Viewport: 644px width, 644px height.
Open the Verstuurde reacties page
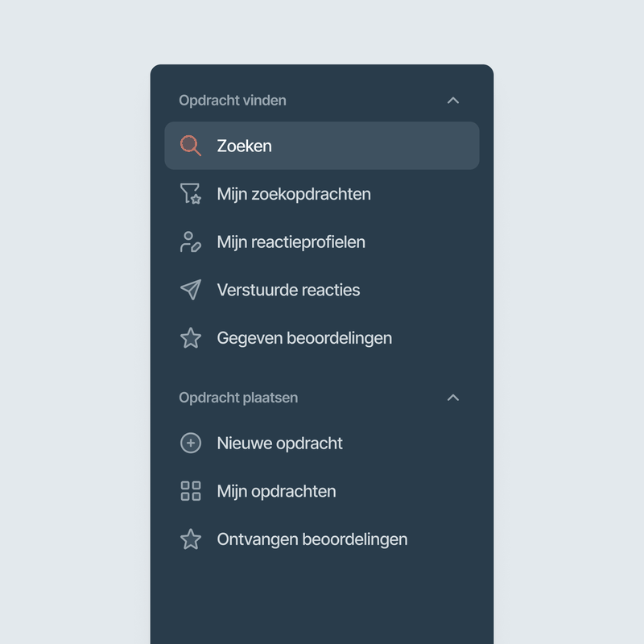[x=288, y=290]
